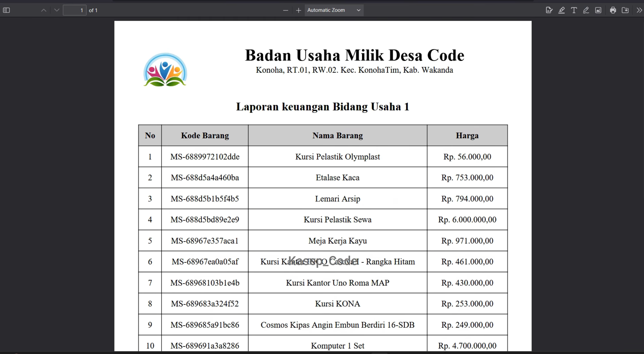Click price 'Rp. 753.000,00'

(467, 178)
